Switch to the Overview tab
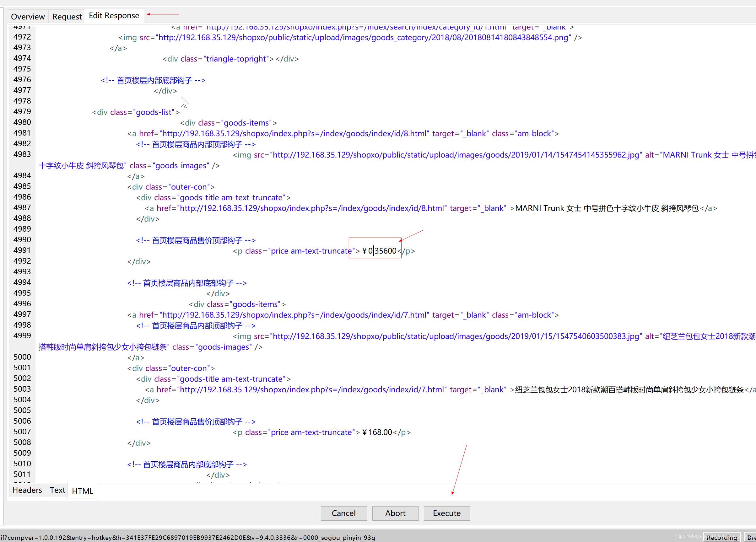 (28, 16)
